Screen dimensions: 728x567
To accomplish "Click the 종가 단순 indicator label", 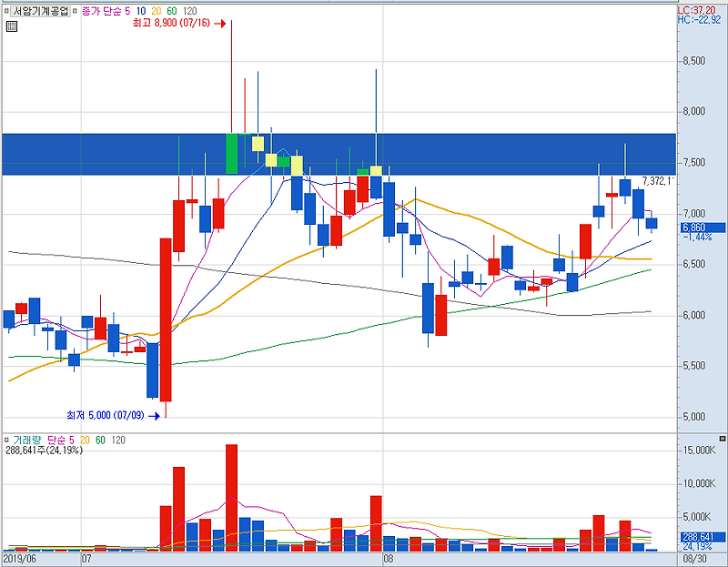I will coord(102,11).
